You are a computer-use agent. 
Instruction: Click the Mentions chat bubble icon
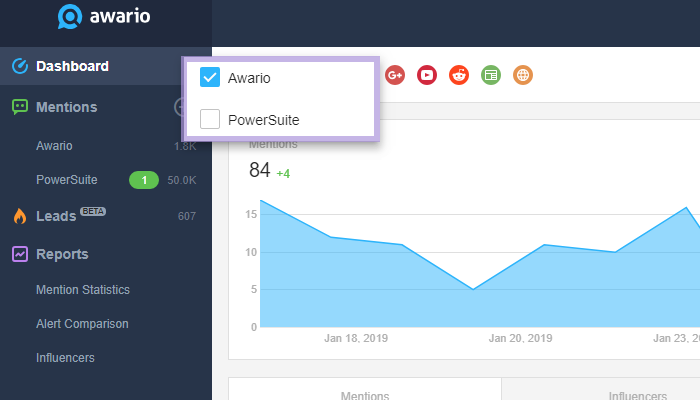click(20, 107)
